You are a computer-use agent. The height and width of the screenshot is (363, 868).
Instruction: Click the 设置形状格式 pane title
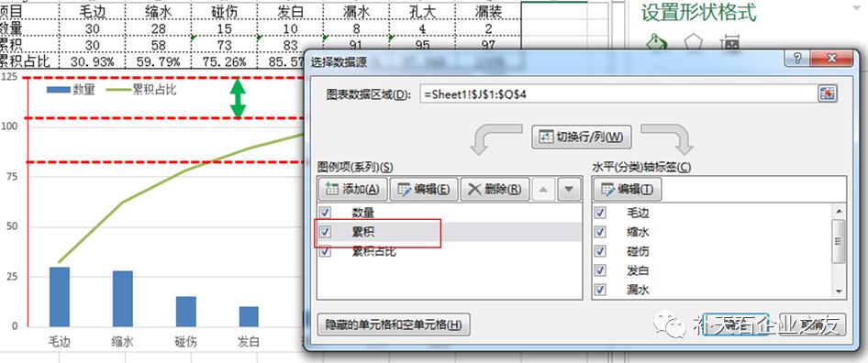click(699, 13)
